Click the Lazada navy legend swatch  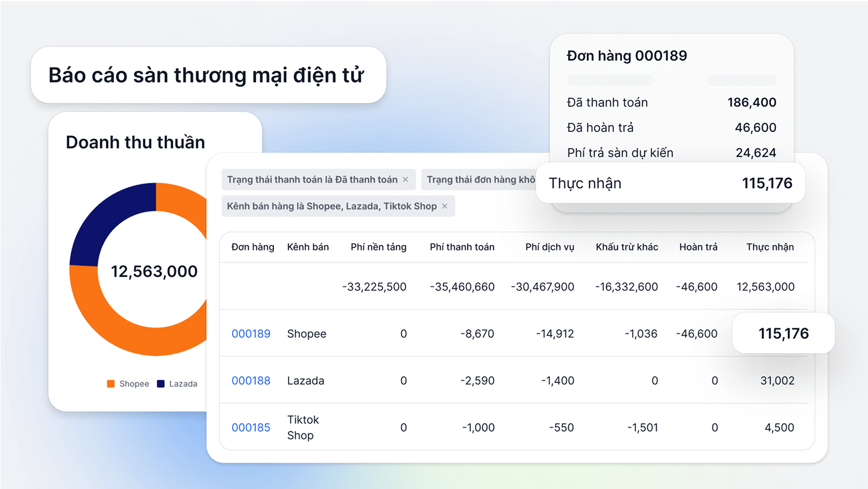click(161, 384)
